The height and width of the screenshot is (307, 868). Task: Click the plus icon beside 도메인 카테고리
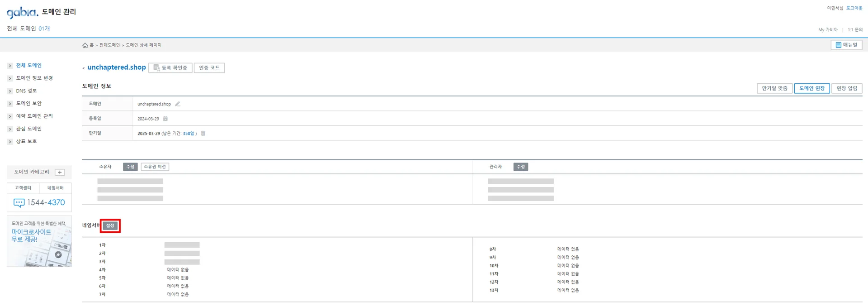pos(60,172)
